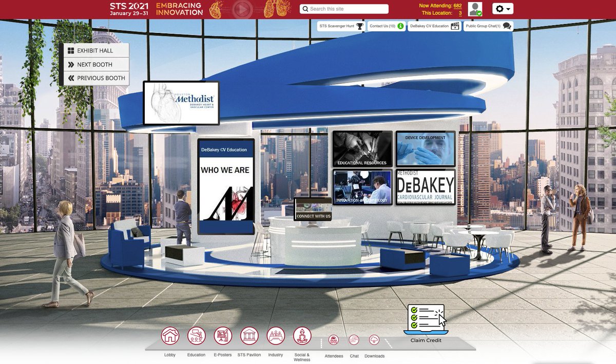
Task: Open the Social & Wellness icon
Action: coord(302,336)
